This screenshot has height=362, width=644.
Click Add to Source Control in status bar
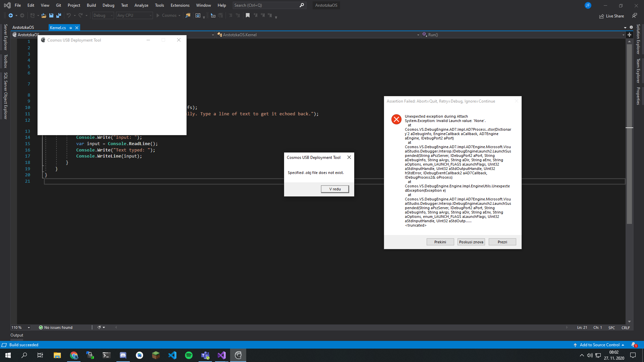click(599, 345)
